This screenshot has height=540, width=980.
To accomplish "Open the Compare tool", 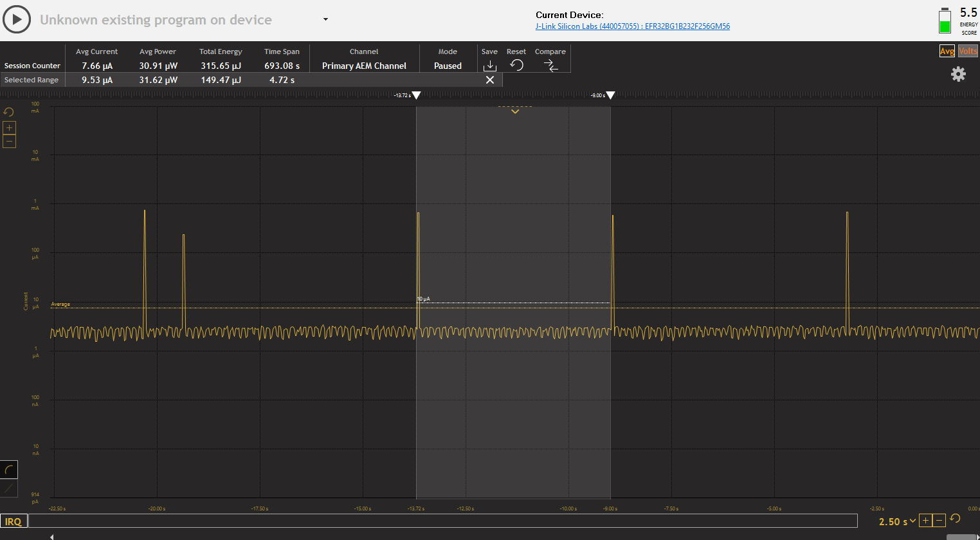I will point(550,65).
